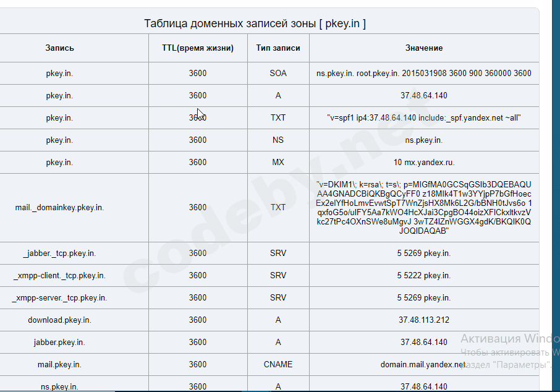560x392 pixels.
Task: Click the "mail._domainkey.pkey.in." record name
Action: coord(59,207)
